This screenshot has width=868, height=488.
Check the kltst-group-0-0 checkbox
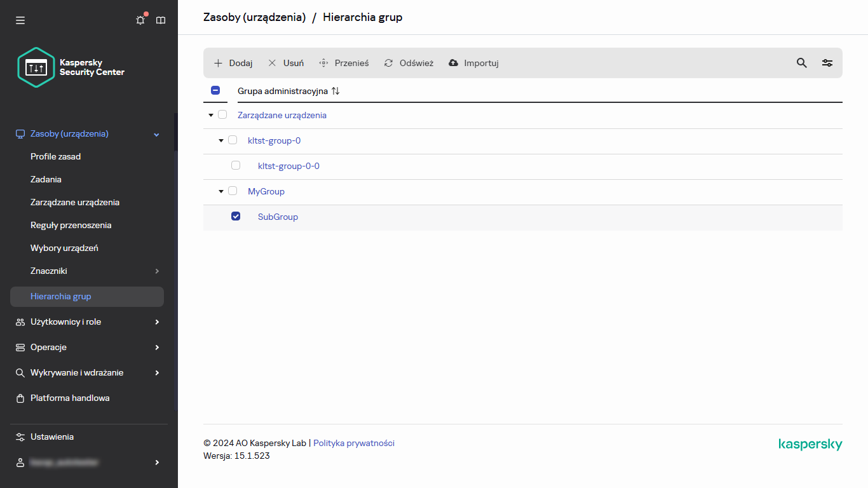tap(236, 165)
